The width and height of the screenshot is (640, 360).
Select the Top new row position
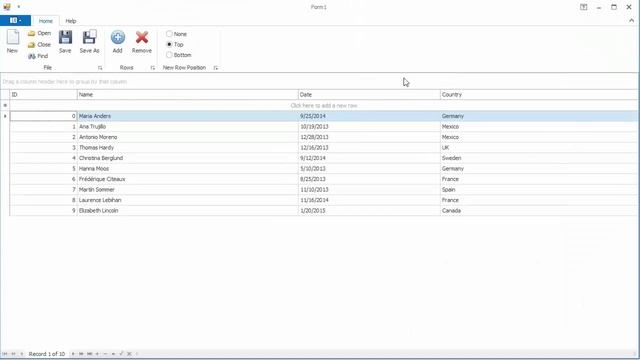click(175, 44)
